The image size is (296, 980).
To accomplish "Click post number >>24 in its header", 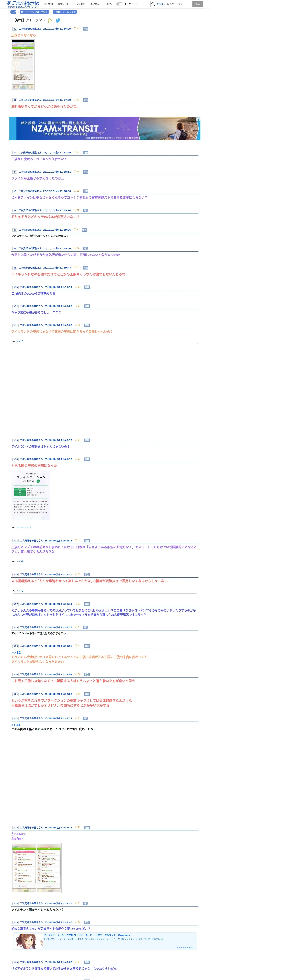I will coord(15,903).
